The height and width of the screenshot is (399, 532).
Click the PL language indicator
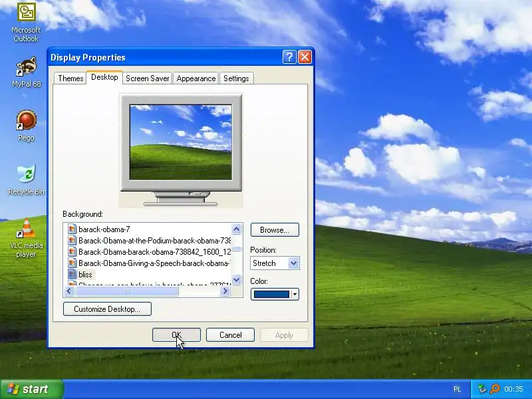(457, 389)
